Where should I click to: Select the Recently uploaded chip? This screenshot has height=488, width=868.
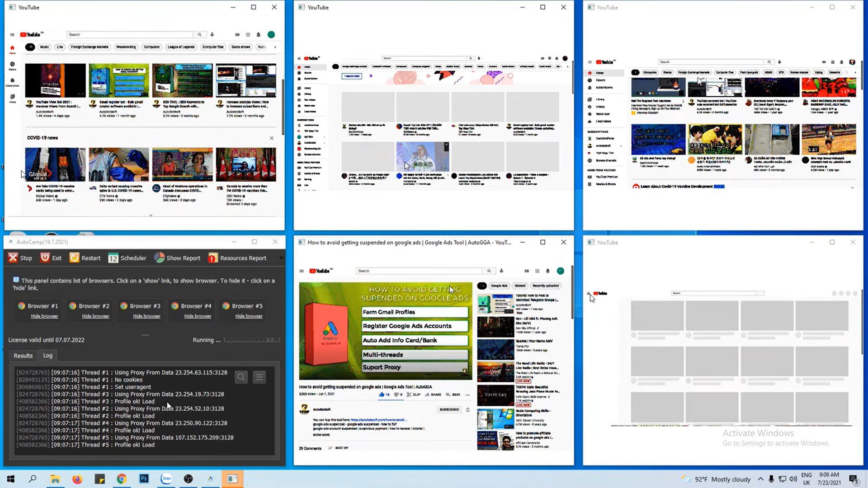[x=546, y=286]
